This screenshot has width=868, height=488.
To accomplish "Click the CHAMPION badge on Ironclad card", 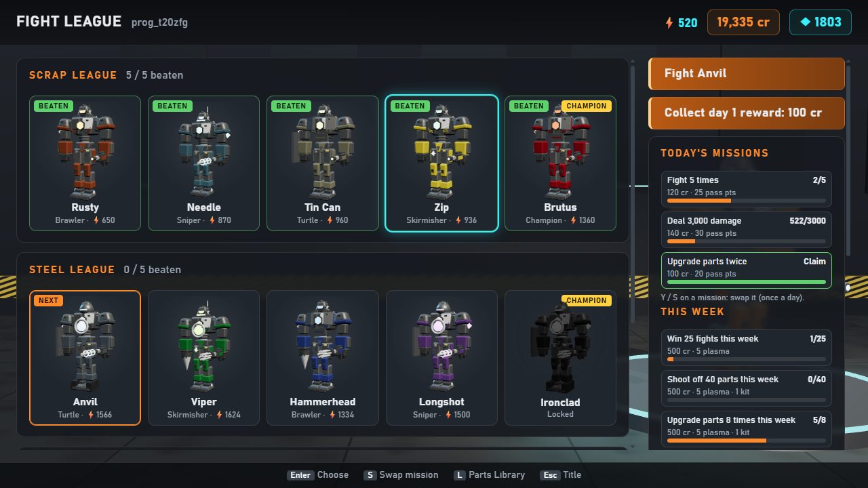I will coord(587,300).
